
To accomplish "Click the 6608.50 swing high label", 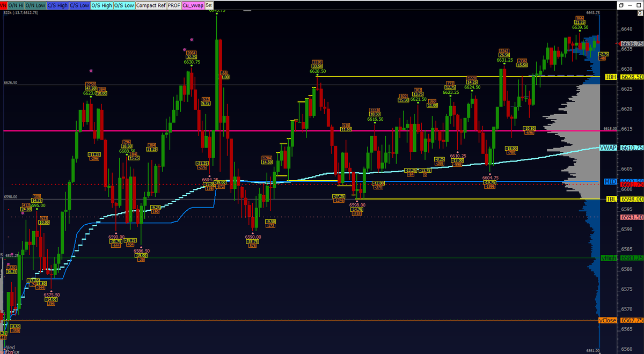I will point(127,152).
